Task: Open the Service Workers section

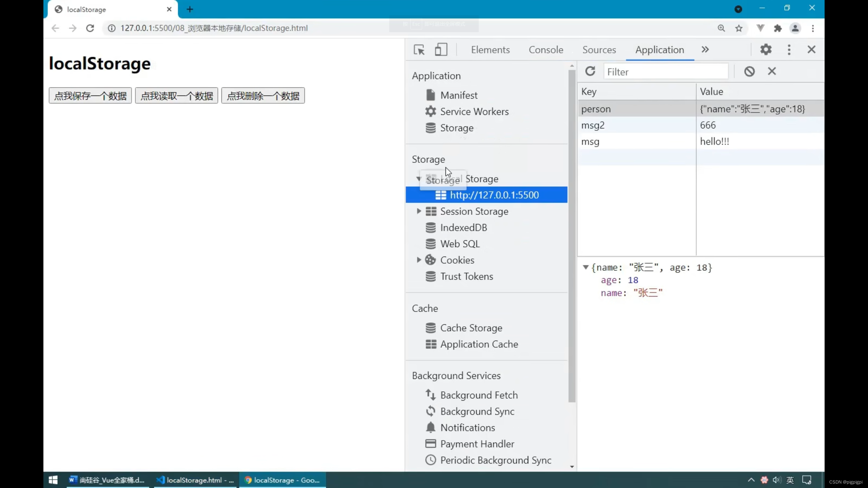Action: (x=467, y=111)
